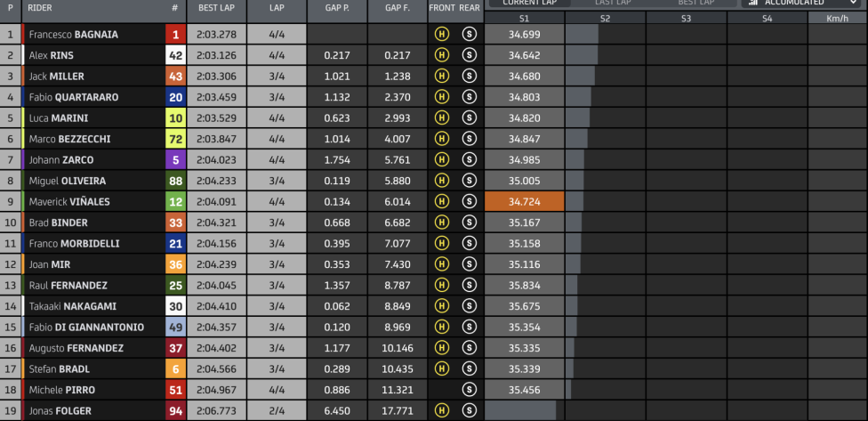Click Nakagami's rear tyre S icon
Viewport: 868px width, 421px height.
click(x=470, y=306)
